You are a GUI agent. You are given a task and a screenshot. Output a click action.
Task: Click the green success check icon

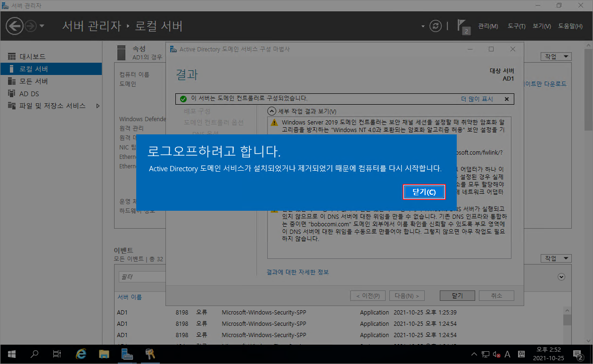(x=183, y=99)
